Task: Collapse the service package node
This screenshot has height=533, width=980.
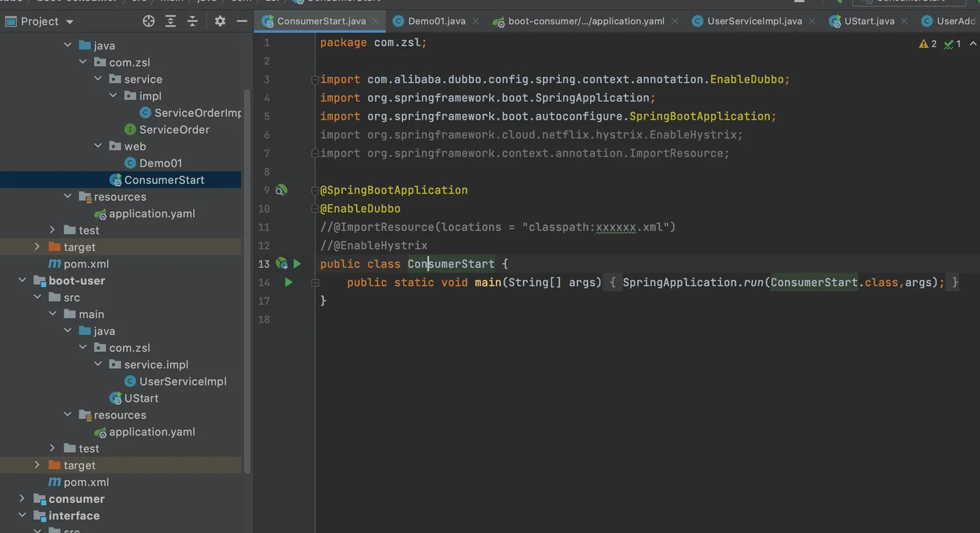Action: click(98, 79)
